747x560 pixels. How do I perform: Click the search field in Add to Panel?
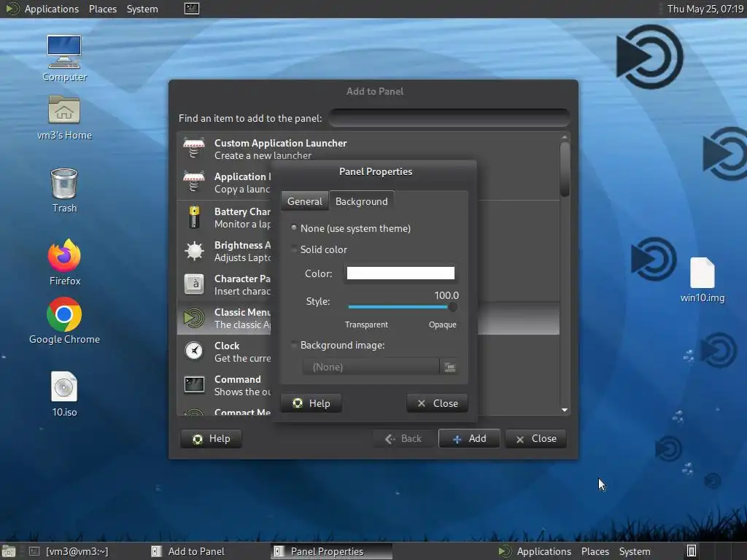pos(449,118)
